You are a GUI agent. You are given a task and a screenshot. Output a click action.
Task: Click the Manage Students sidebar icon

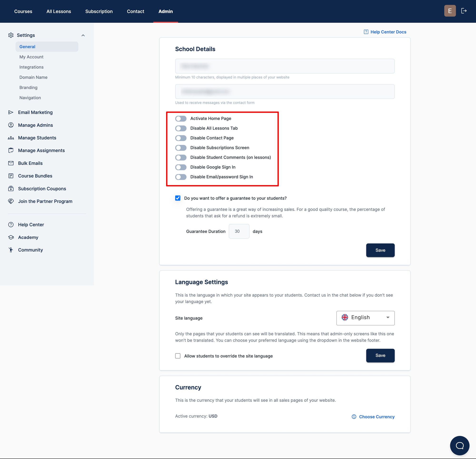pyautogui.click(x=11, y=137)
